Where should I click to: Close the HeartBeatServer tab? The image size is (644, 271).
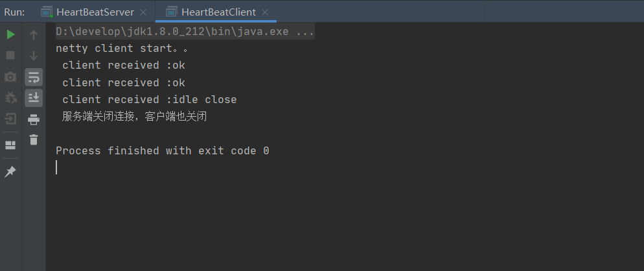(143, 12)
